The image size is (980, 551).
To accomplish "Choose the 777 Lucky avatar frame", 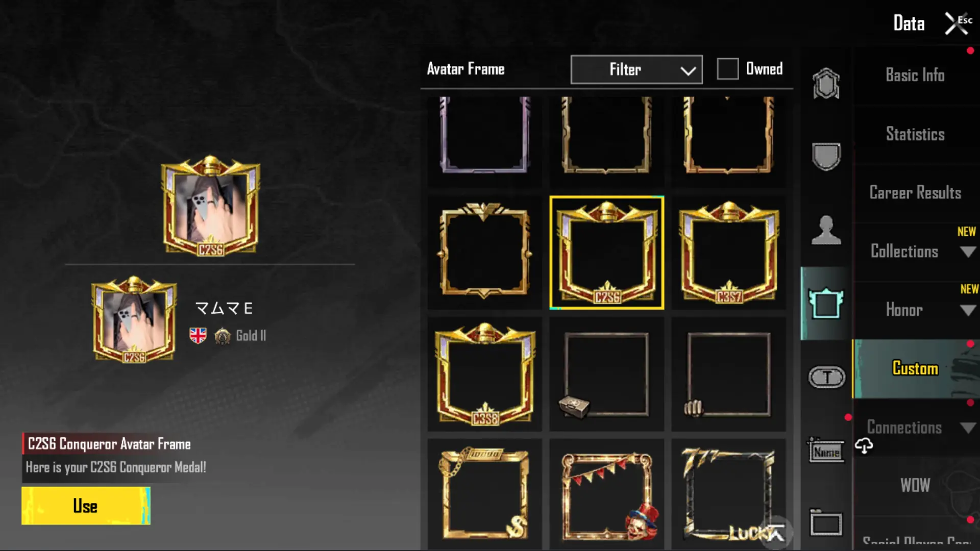I will click(728, 494).
